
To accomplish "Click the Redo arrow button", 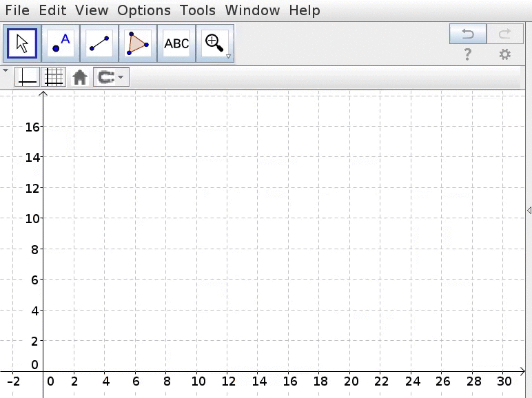I will [505, 33].
